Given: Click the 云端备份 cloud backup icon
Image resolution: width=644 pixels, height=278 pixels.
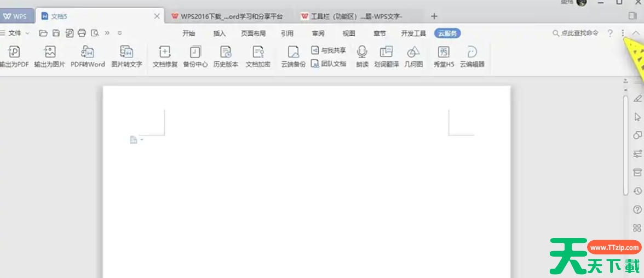Looking at the screenshot, I should (294, 52).
